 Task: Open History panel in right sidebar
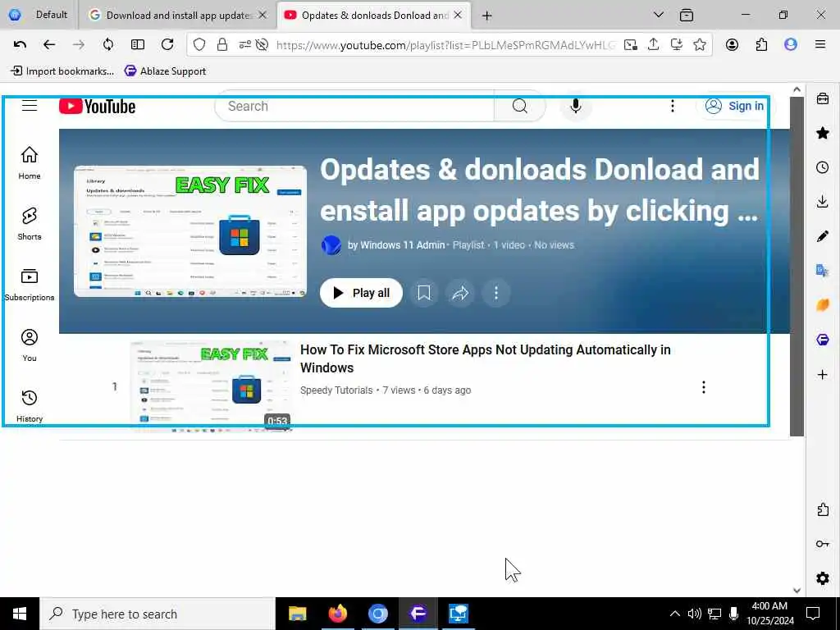[822, 167]
